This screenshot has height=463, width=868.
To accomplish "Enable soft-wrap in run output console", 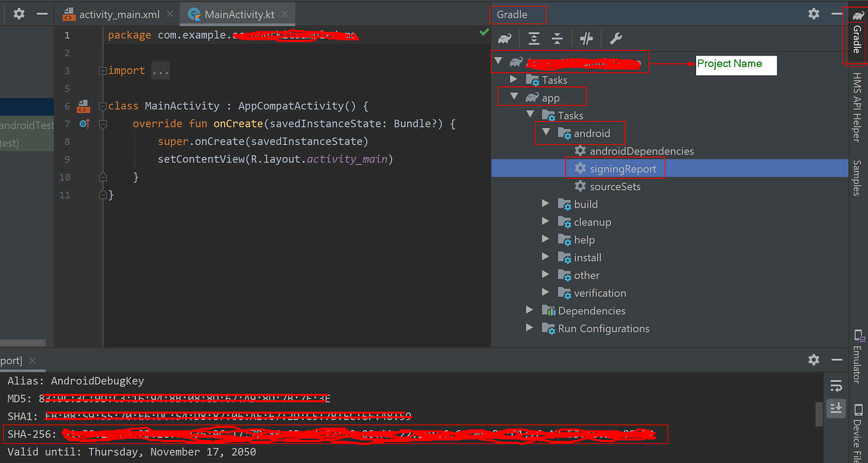I will tap(836, 386).
